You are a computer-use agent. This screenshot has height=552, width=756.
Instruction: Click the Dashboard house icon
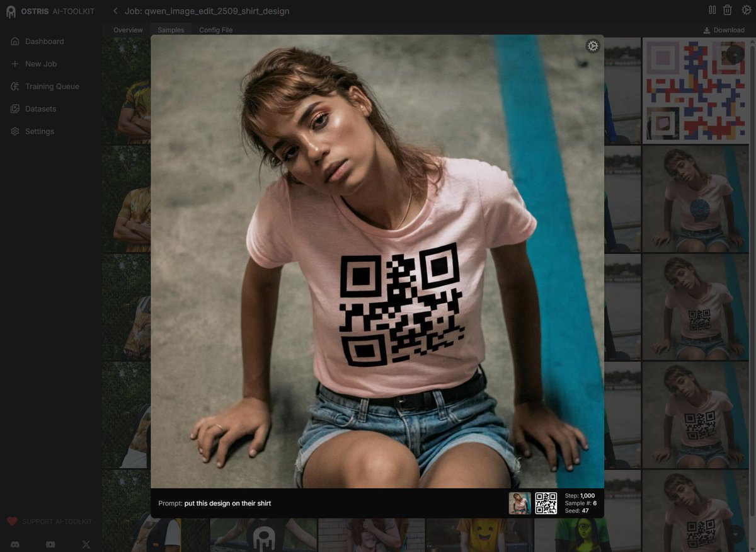pos(15,42)
